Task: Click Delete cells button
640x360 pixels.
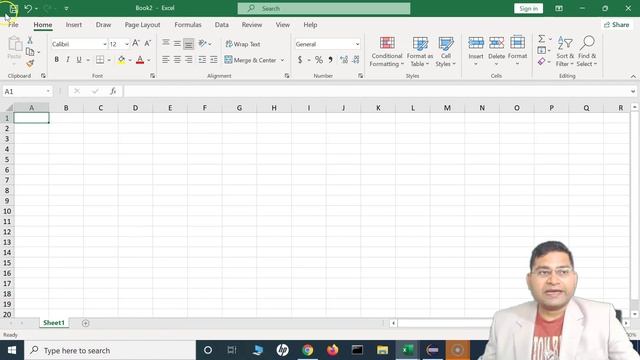Action: [x=496, y=51]
